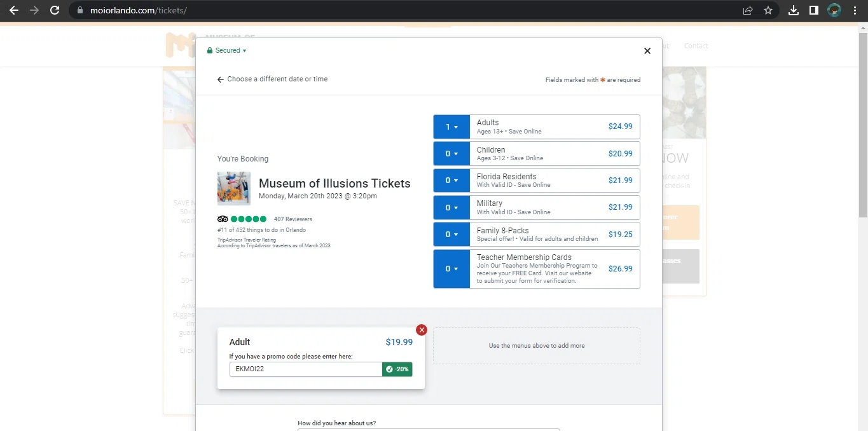Image resolution: width=868 pixels, height=431 pixels.
Task: Click the share page icon in address bar
Action: 748,10
